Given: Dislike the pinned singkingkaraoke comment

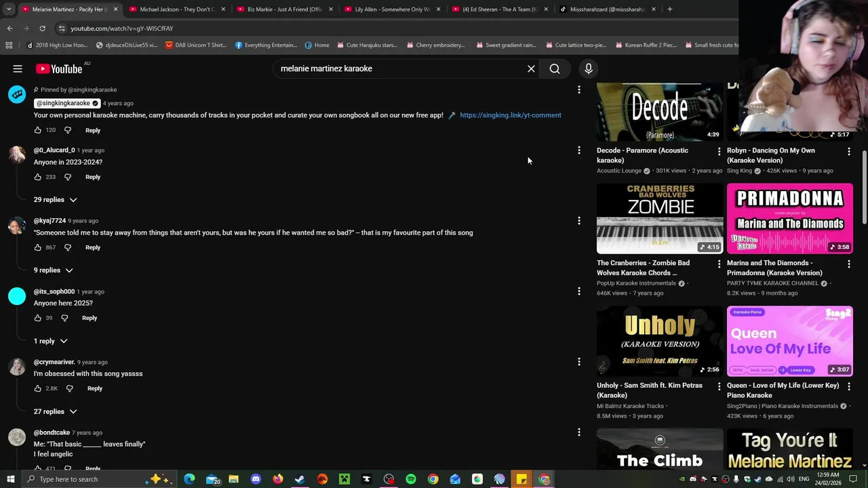Looking at the screenshot, I should click(68, 130).
